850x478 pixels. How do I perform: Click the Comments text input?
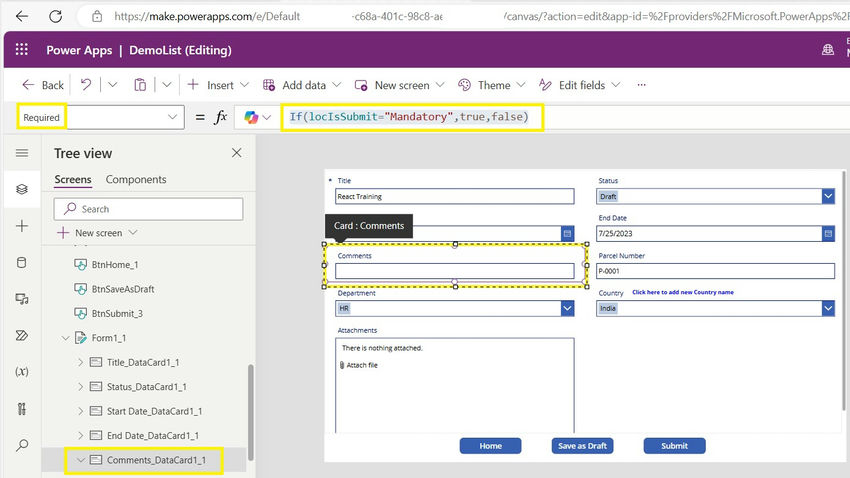[454, 271]
